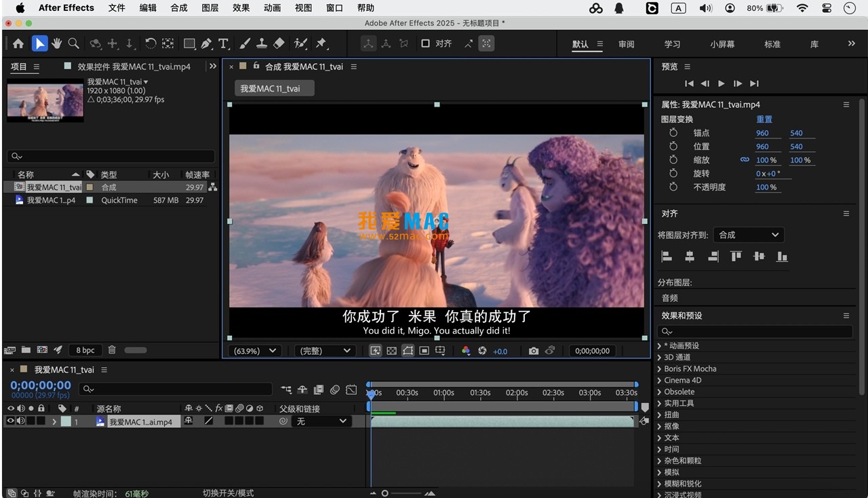Click the trash delete icon in Project panel
Viewport: 868px width, 498px height.
click(112, 350)
